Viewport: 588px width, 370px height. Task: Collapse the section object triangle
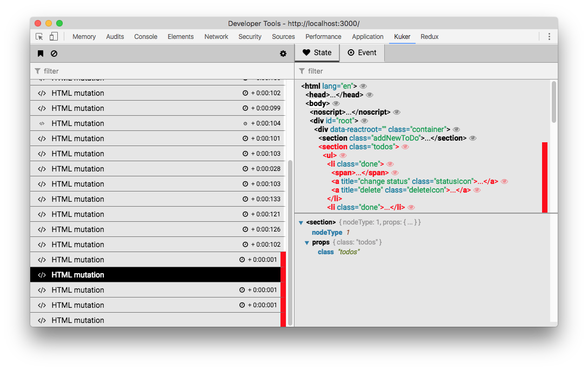click(x=300, y=222)
